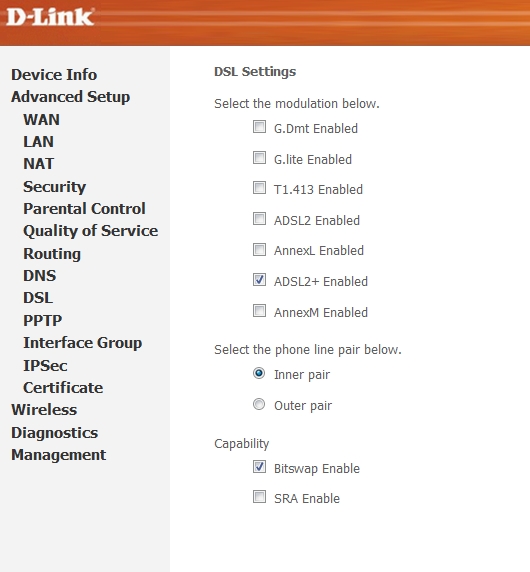
Task: Enable the G.Dmt modulation checkbox
Action: click(x=259, y=127)
